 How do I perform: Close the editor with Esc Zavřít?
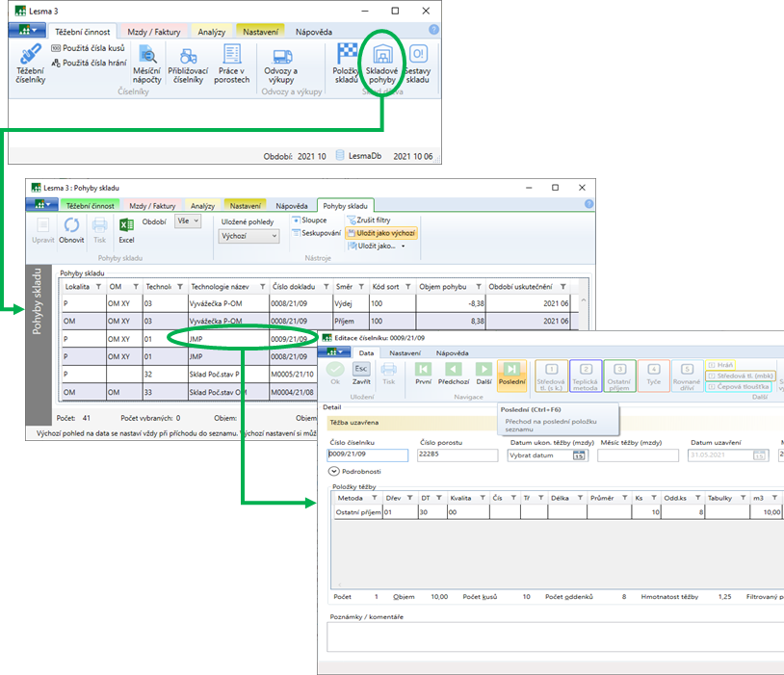pyautogui.click(x=361, y=369)
